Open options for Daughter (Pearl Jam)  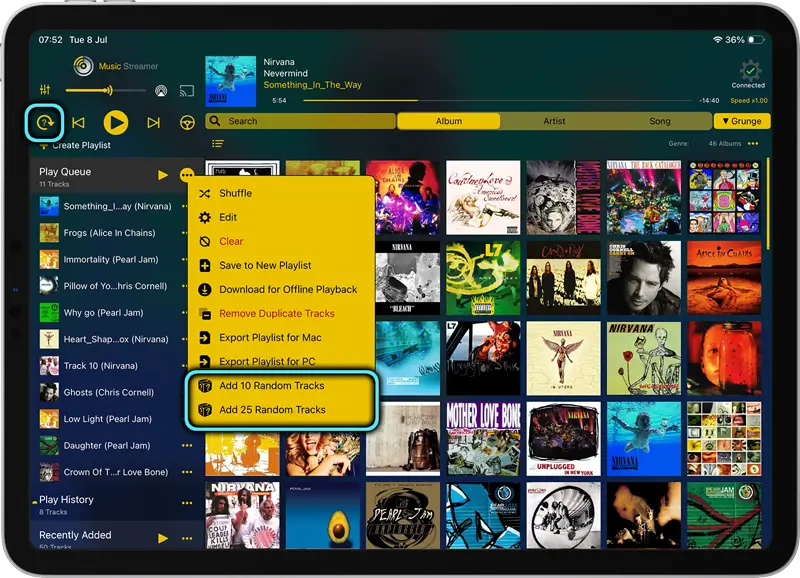tap(187, 445)
